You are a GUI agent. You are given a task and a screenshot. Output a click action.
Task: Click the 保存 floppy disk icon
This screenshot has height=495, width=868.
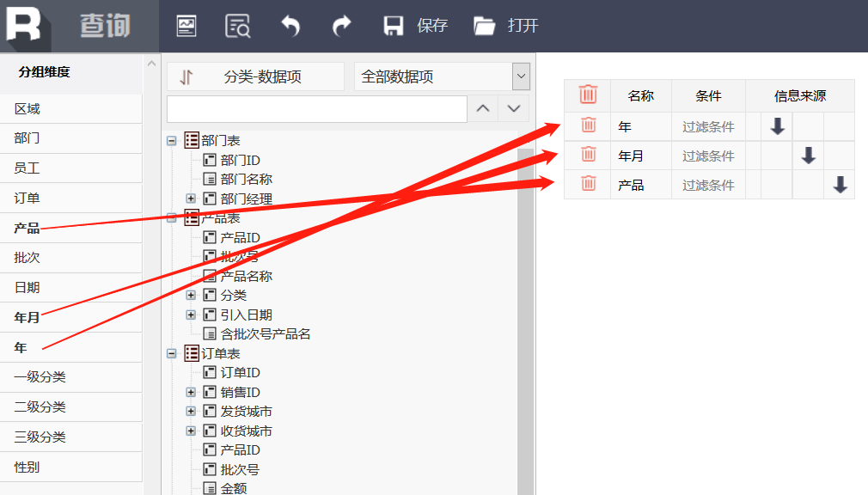click(393, 26)
